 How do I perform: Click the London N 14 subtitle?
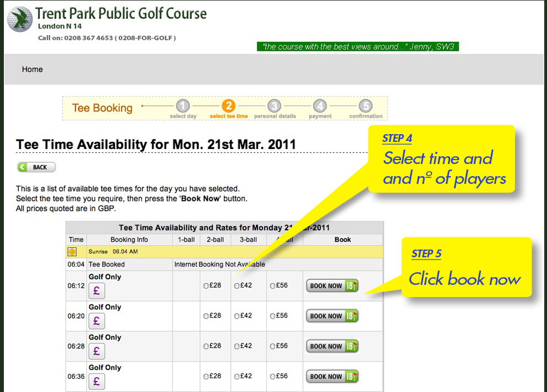(60, 26)
